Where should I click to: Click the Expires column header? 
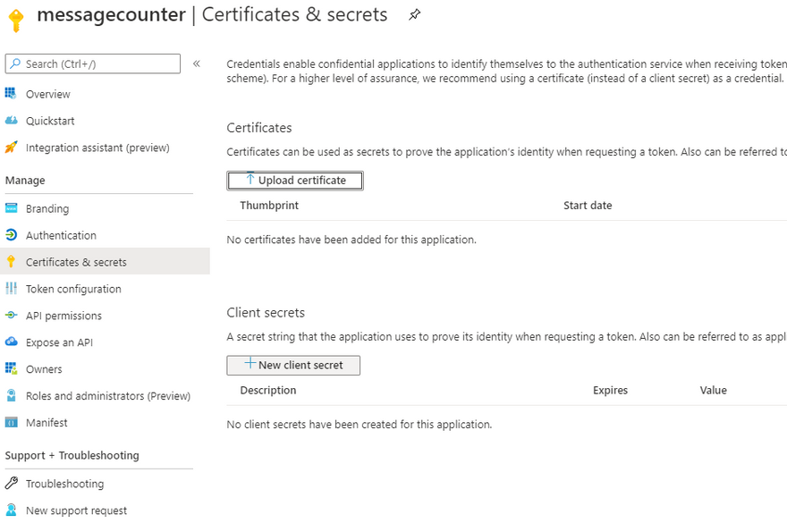pos(610,391)
